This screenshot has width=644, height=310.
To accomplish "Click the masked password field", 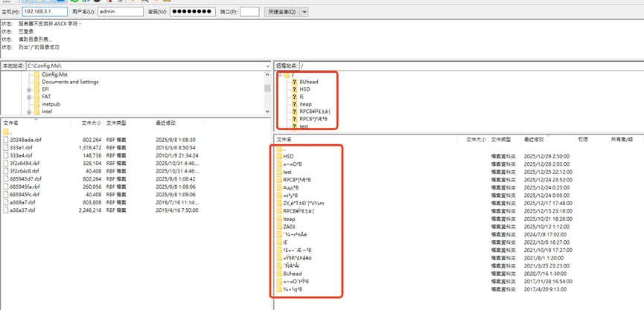I will (x=193, y=12).
